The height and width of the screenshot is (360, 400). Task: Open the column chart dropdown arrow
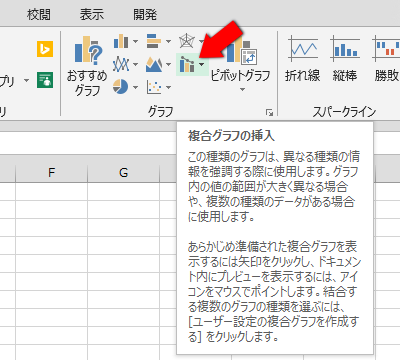coord(135,42)
